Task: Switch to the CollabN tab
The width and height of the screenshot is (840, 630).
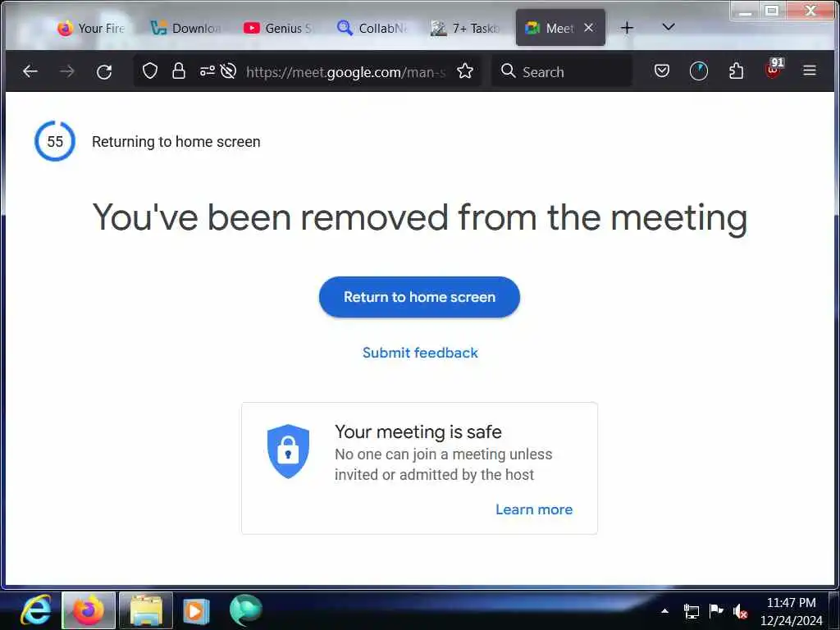Action: (x=372, y=28)
